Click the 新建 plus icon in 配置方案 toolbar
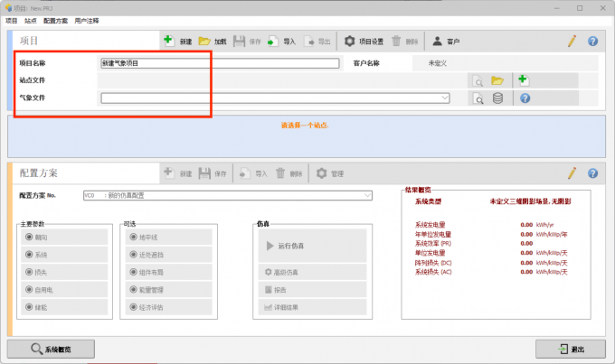 point(168,173)
